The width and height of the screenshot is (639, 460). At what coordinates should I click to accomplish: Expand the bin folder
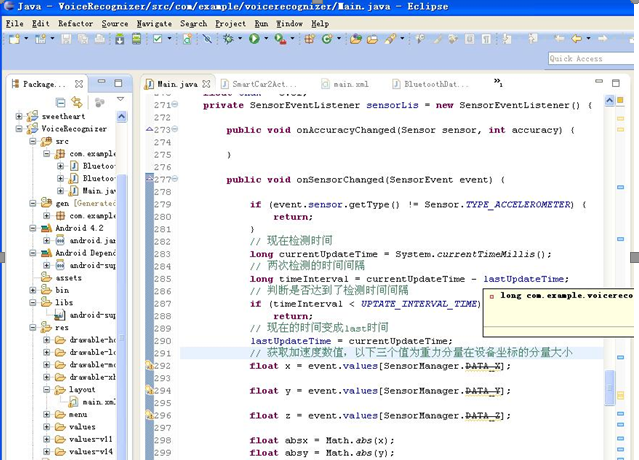[33, 290]
